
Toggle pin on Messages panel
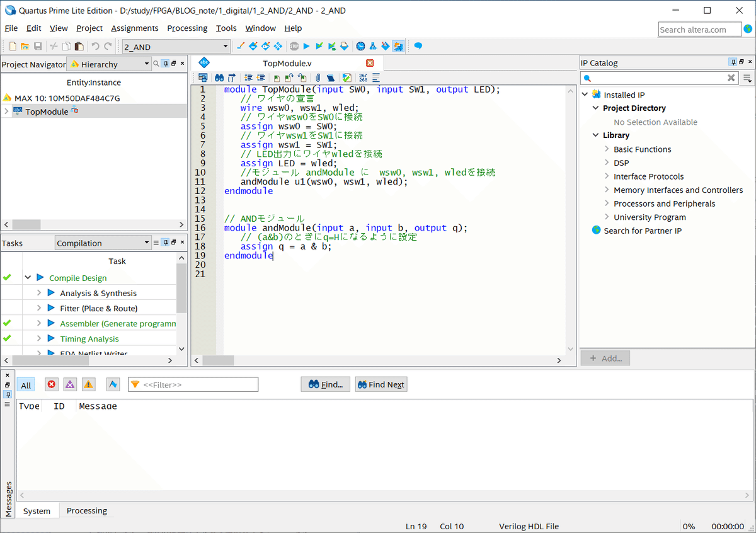[x=8, y=394]
